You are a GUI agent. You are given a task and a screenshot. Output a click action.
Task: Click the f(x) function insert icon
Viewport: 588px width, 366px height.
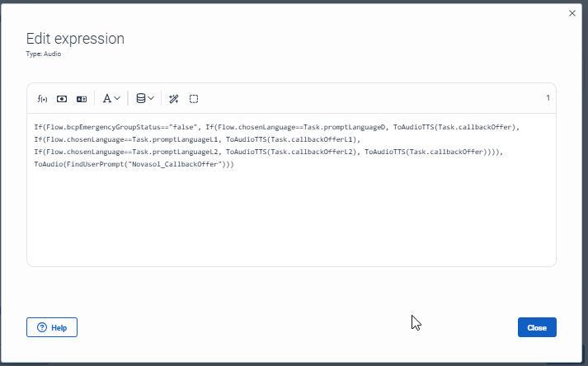pyautogui.click(x=42, y=99)
